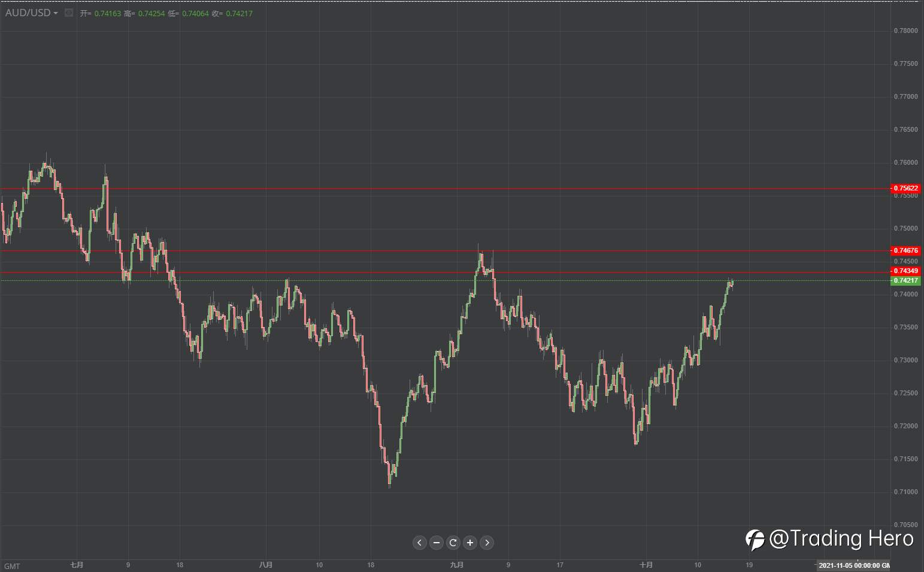This screenshot has width=924, height=572.
Task: Open the AUD/USD symbol dropdown
Action: click(32, 13)
